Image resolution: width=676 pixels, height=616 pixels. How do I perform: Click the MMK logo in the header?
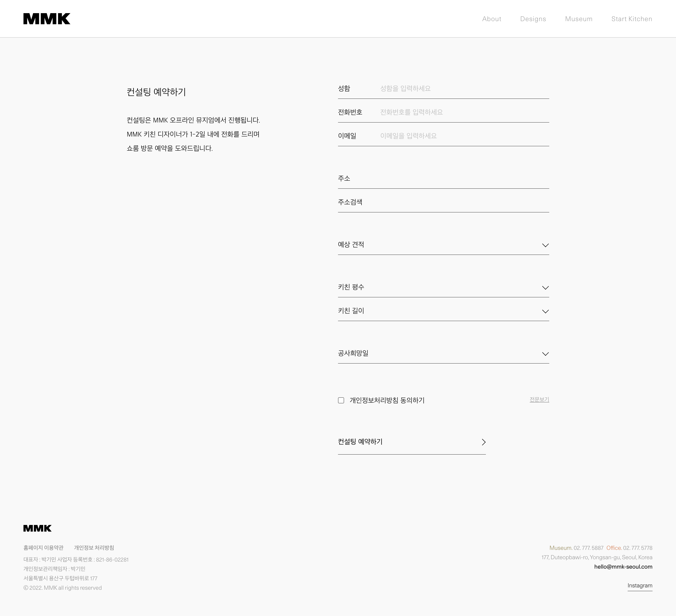pyautogui.click(x=47, y=19)
